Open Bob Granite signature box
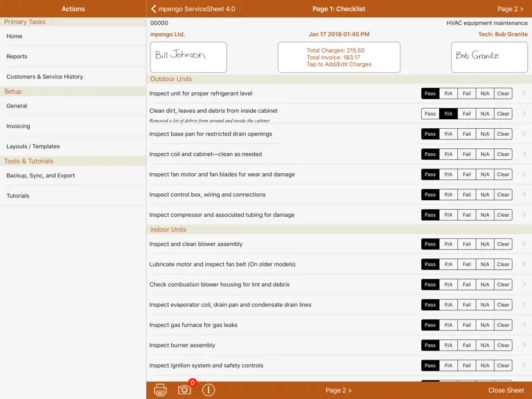Viewport: 532px width, 399px height. [489, 57]
